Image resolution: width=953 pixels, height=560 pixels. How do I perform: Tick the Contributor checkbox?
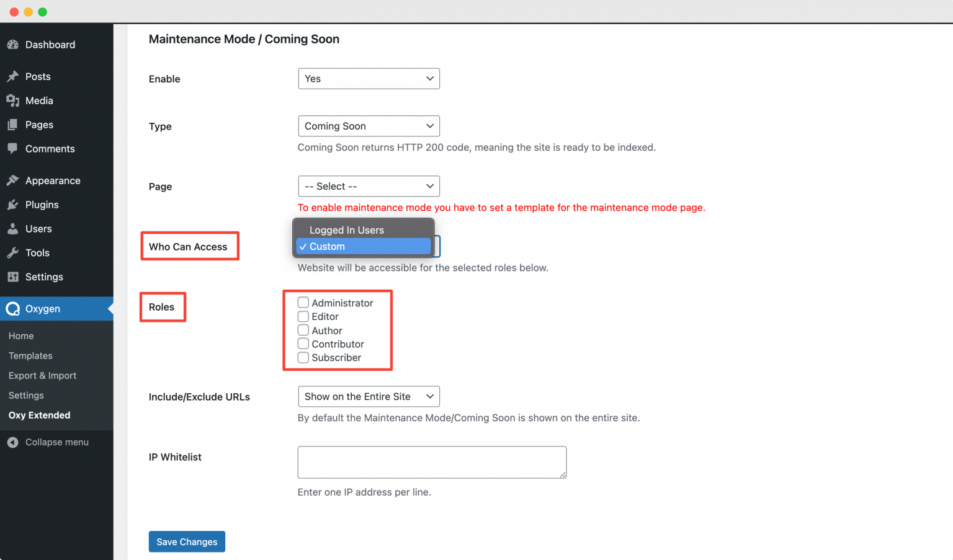pyautogui.click(x=303, y=344)
